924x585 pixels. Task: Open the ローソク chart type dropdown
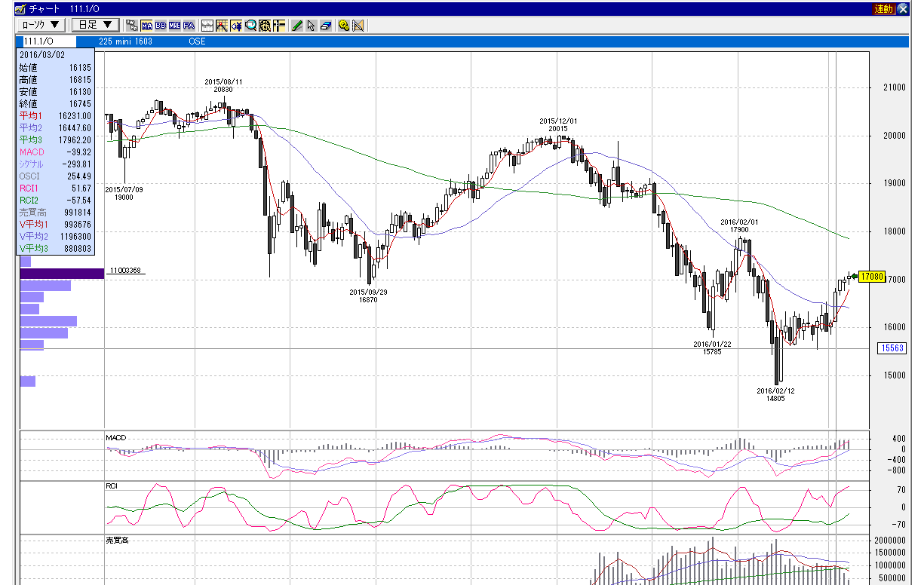[x=41, y=25]
